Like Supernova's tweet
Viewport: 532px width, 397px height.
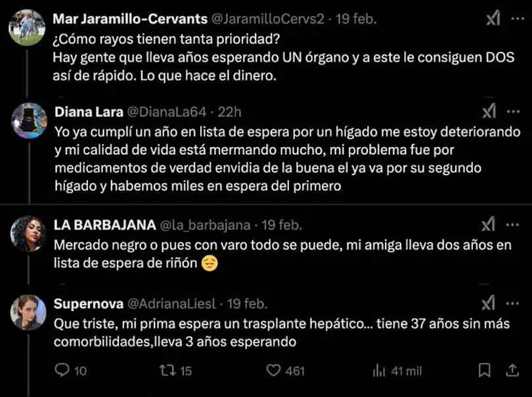coord(275,370)
